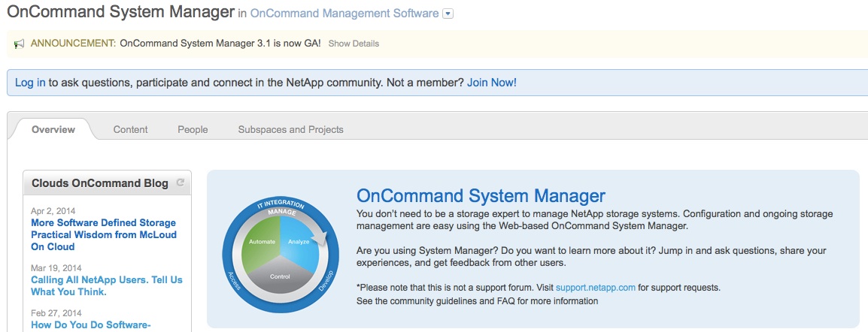Screen dimensions: 868x332
Task: Switch to the Content tab
Action: tap(130, 129)
